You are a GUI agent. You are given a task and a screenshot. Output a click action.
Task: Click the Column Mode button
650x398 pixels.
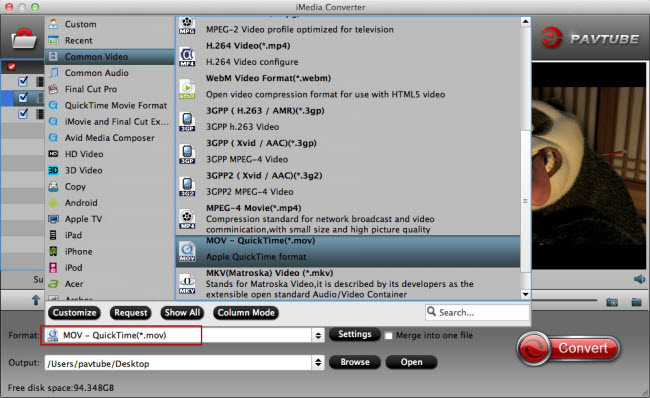(246, 313)
